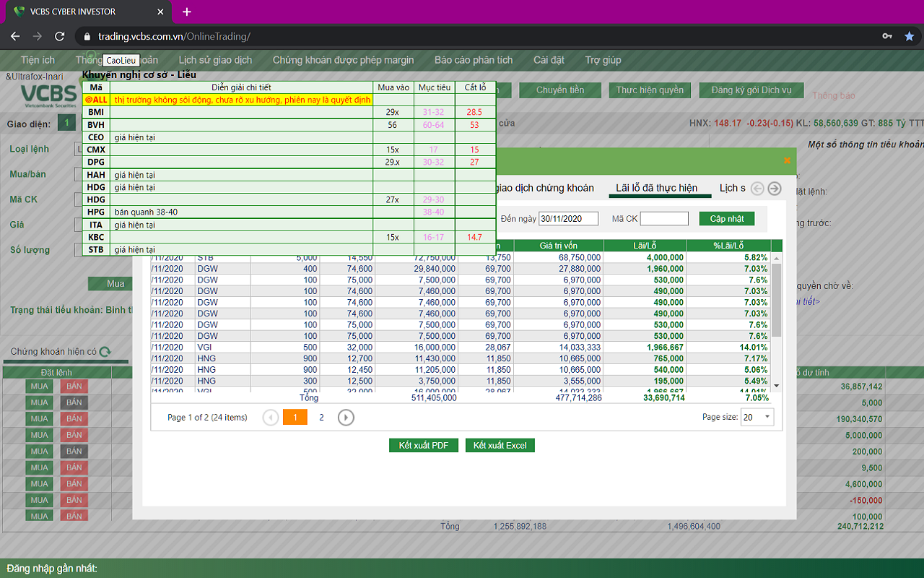The height and width of the screenshot is (578, 924).
Task: Switch to the giao dịch chứng khoán tab
Action: pyautogui.click(x=545, y=188)
